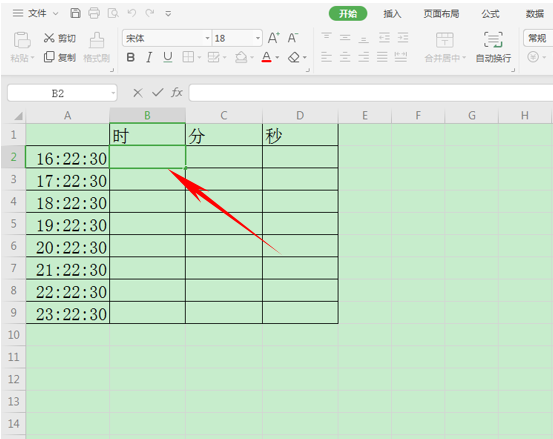Expand the Name Box B2 dropdown arrow
The width and height of the screenshot is (553, 439).
[113, 93]
